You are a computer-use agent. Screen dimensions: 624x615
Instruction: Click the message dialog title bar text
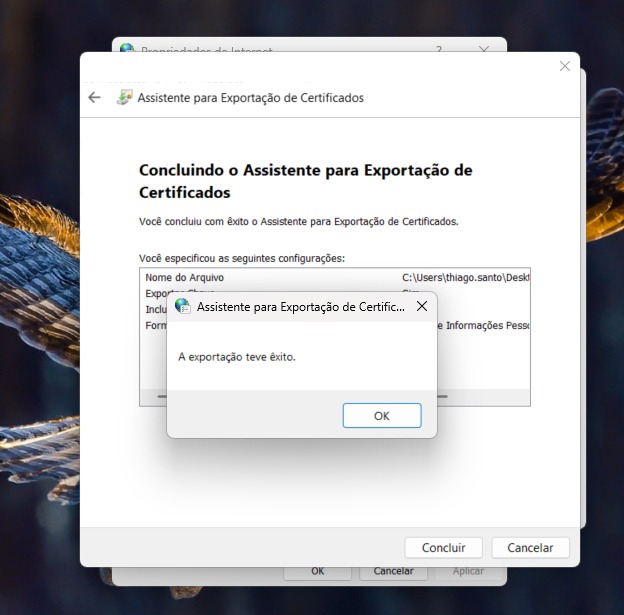[300, 307]
